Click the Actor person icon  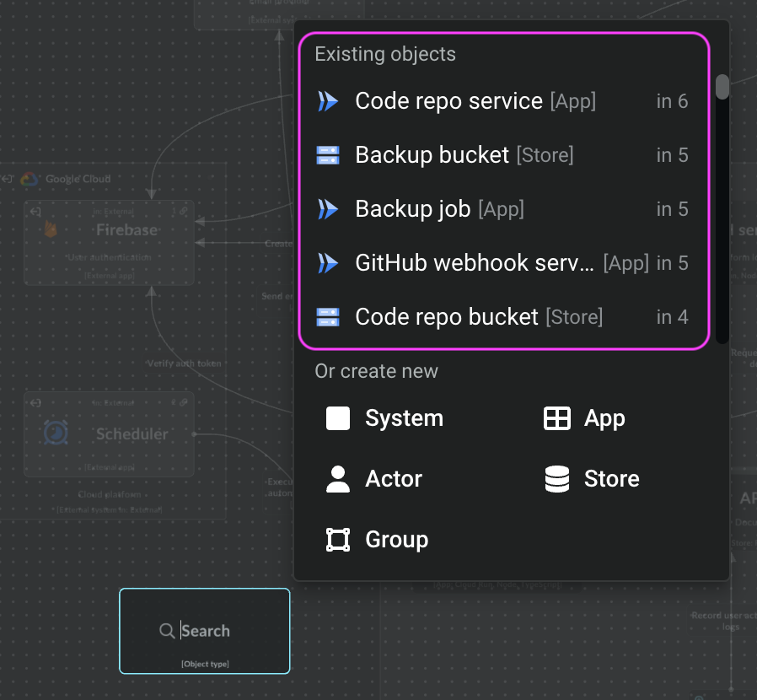[338, 479]
